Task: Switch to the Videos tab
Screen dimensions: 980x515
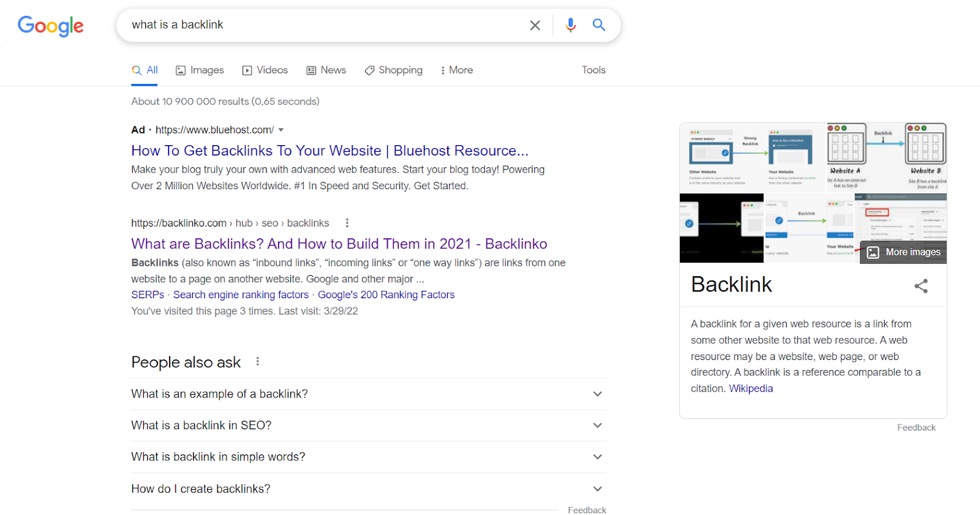Action: [265, 70]
